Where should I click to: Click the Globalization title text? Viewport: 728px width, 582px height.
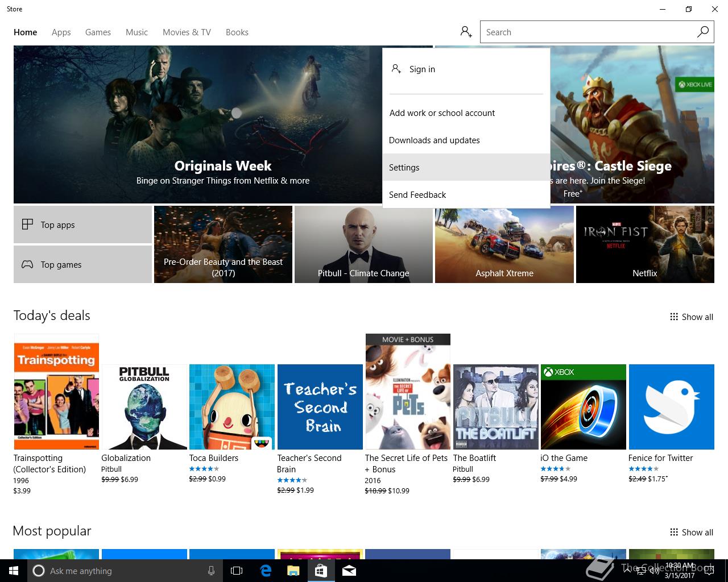tap(126, 458)
